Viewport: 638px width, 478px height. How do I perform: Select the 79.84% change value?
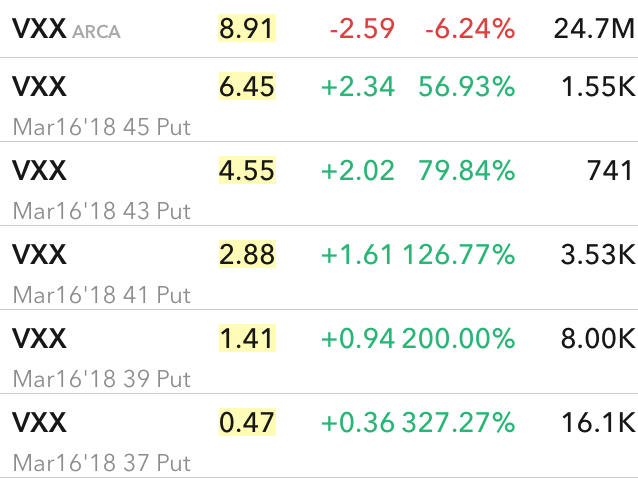click(467, 170)
